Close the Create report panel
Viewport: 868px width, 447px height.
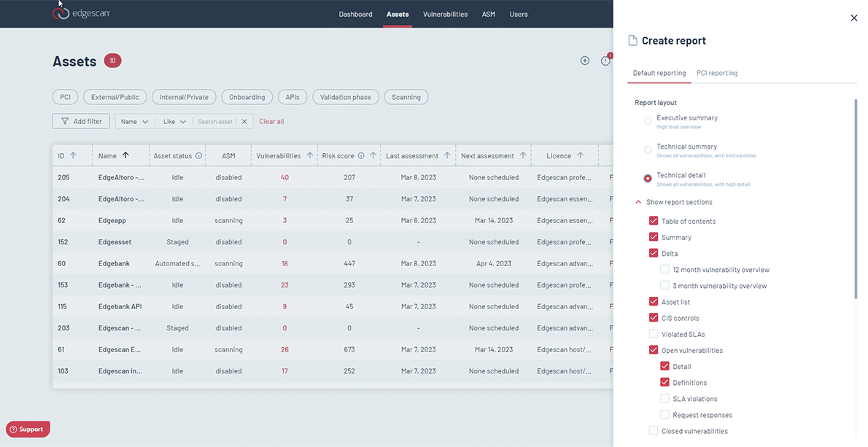[853, 18]
